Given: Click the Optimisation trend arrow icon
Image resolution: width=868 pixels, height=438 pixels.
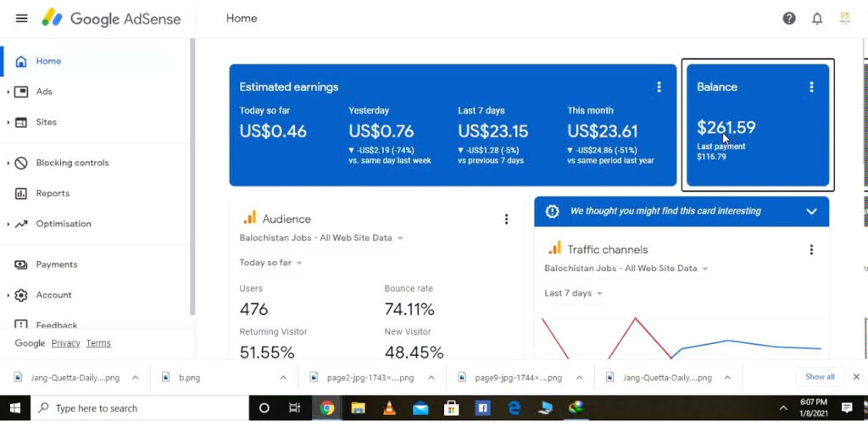Looking at the screenshot, I should (x=21, y=224).
